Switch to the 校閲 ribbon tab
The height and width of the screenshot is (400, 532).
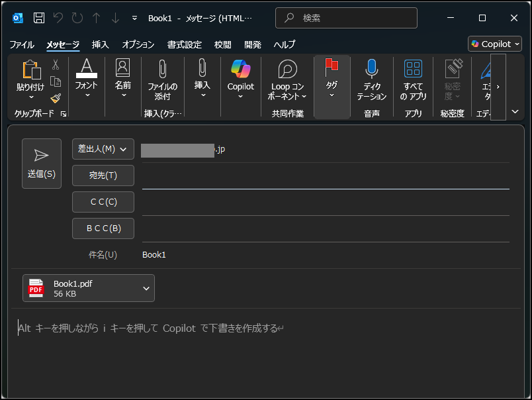pyautogui.click(x=222, y=44)
